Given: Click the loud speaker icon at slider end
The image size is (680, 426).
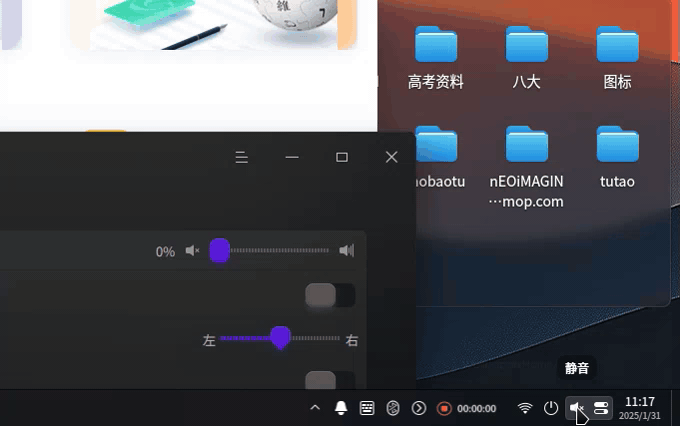Looking at the screenshot, I should point(347,250).
